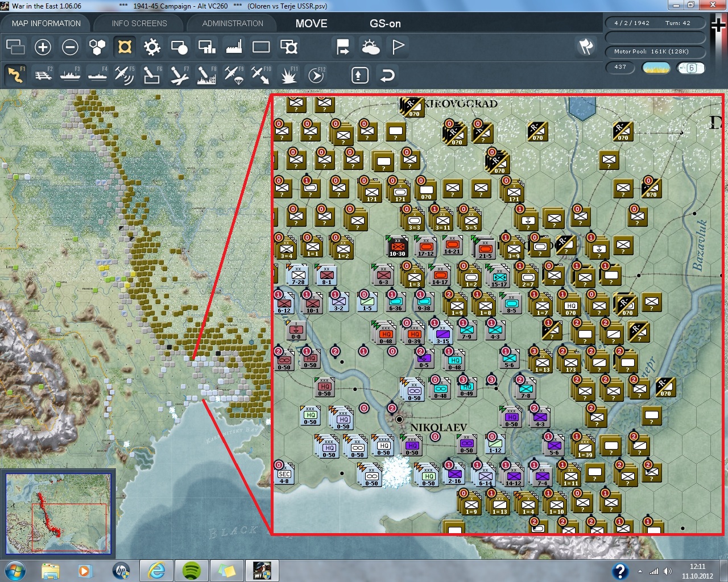Click the minimap overview in bottom-left corner
This screenshot has width=728, height=582.
pyautogui.click(x=58, y=513)
